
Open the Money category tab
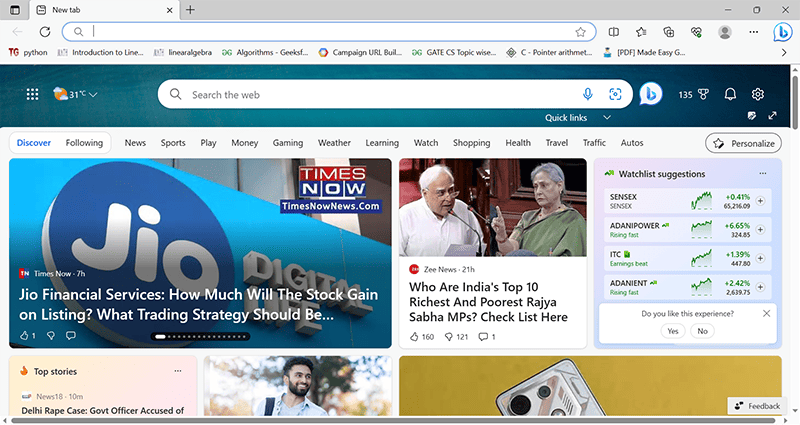[x=244, y=143]
